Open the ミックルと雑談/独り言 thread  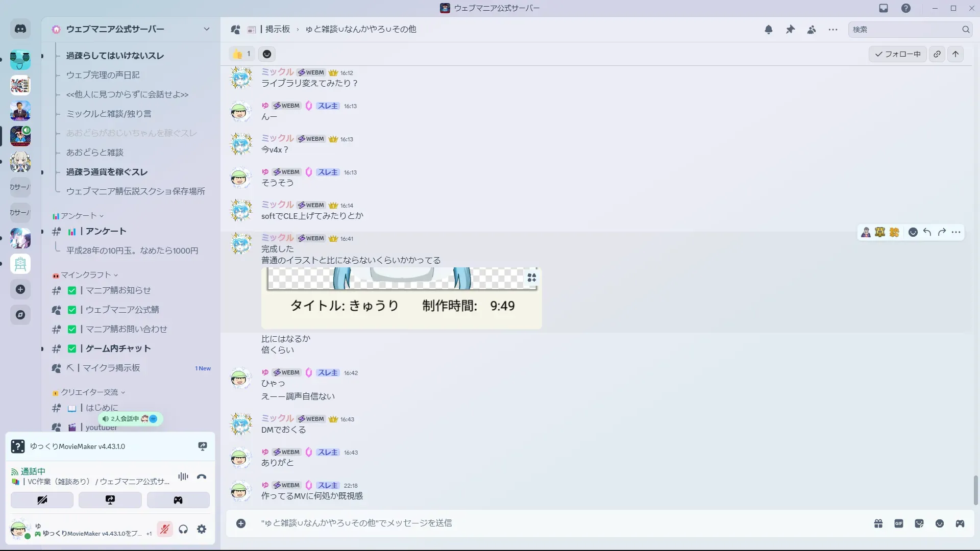click(x=109, y=114)
